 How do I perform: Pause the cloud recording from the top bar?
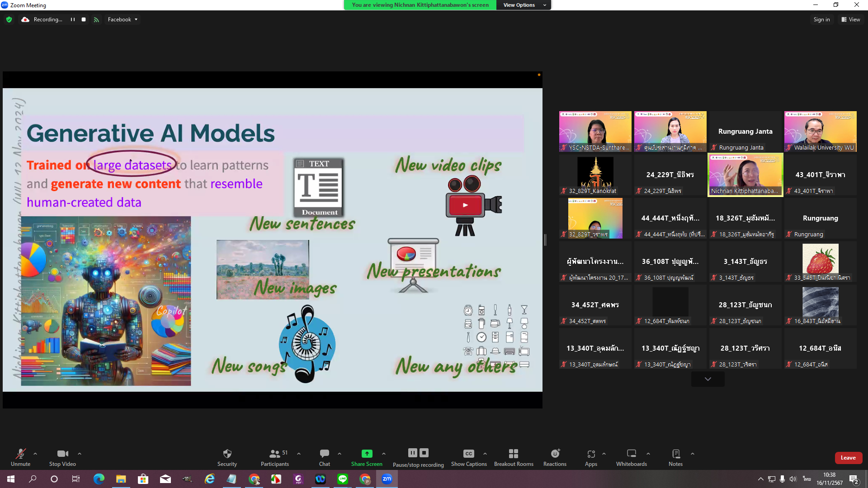tap(72, 19)
